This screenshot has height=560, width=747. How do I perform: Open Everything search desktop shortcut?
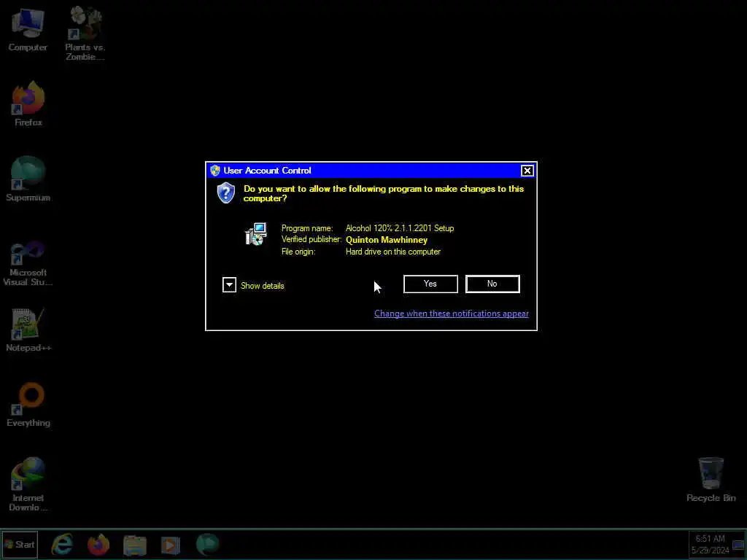coord(28,404)
